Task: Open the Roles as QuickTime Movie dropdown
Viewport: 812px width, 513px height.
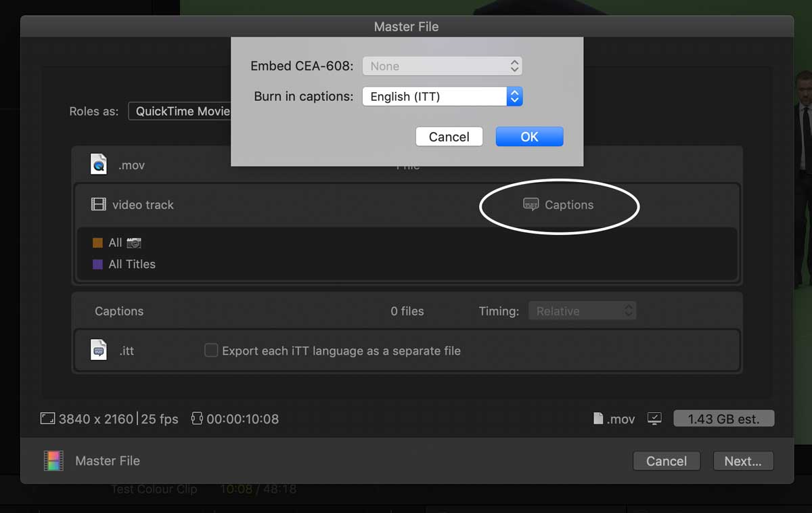Action: (x=180, y=111)
